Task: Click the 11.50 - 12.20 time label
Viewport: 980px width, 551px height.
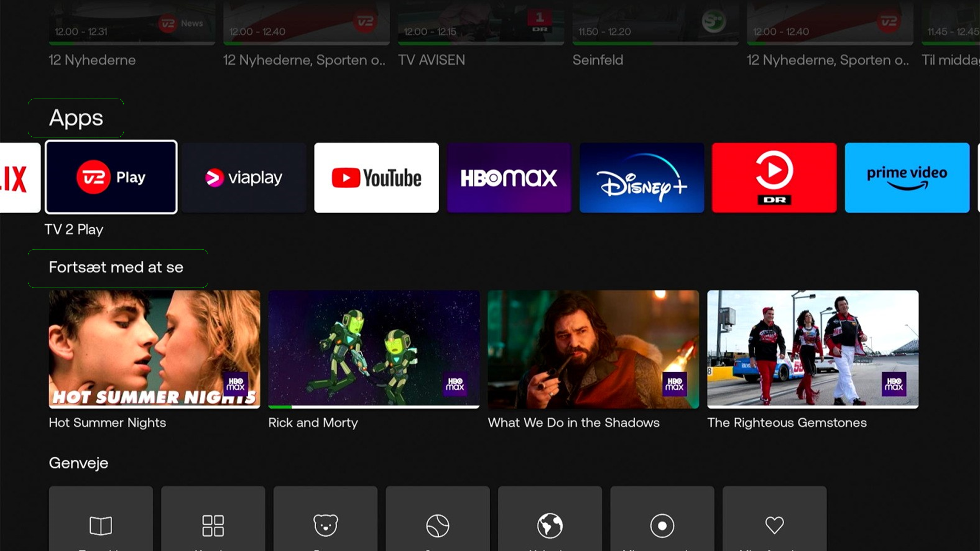Action: pyautogui.click(x=604, y=32)
